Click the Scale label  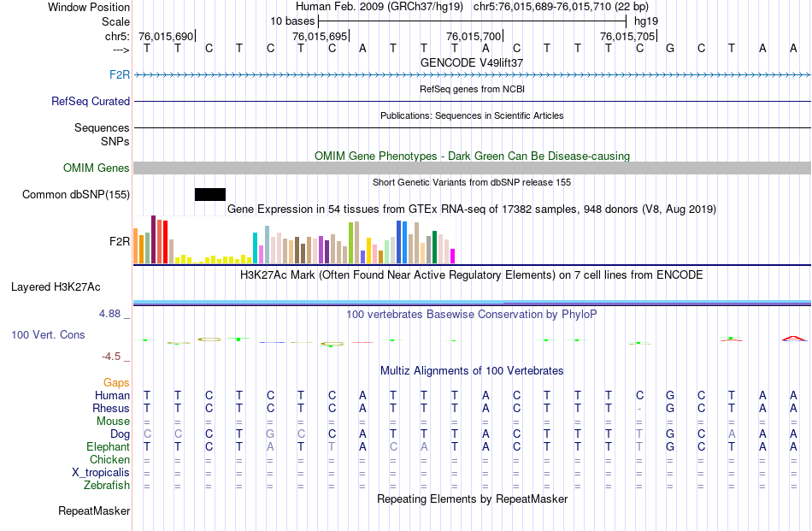point(116,21)
